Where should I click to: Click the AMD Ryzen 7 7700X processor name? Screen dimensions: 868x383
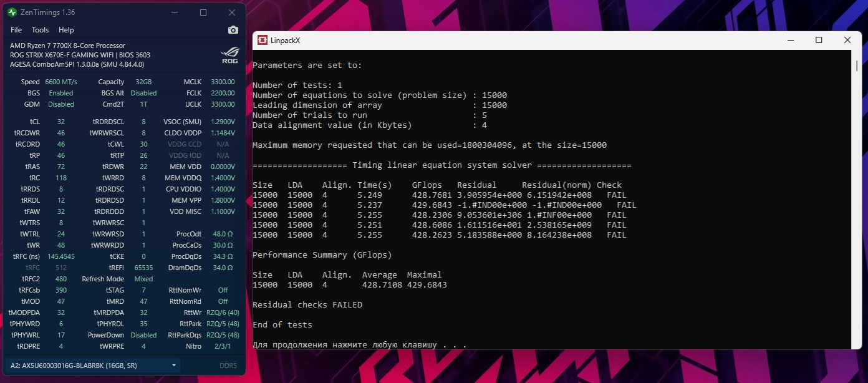point(67,46)
